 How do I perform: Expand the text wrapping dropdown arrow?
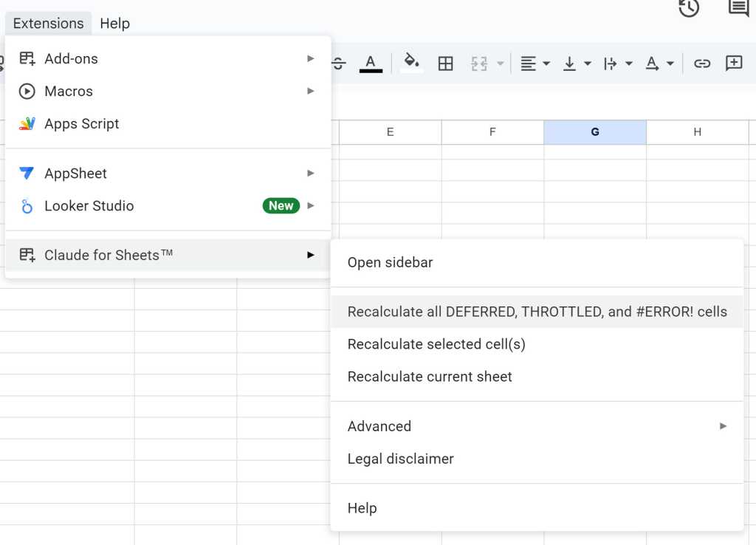[629, 64]
